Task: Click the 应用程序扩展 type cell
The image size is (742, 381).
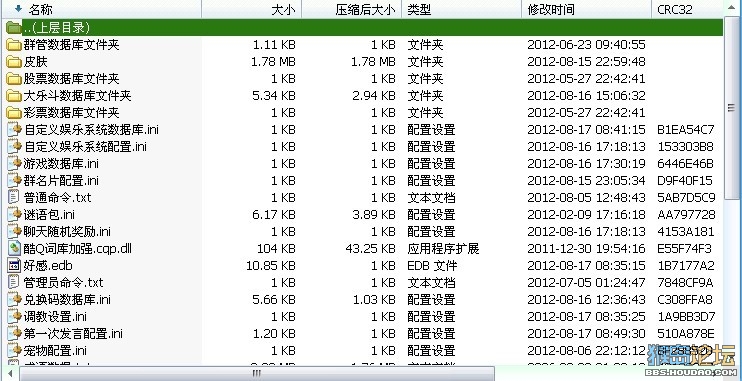Action: (x=443, y=248)
